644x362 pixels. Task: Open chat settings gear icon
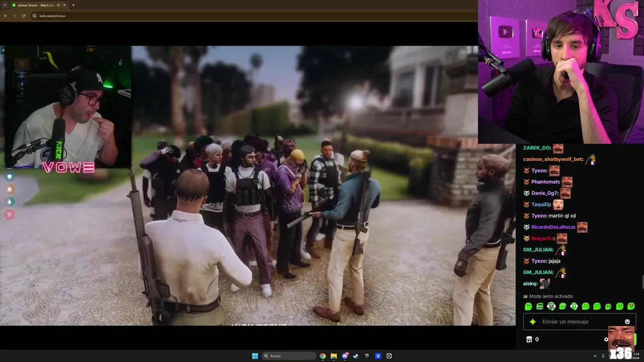pyautogui.click(x=606, y=339)
